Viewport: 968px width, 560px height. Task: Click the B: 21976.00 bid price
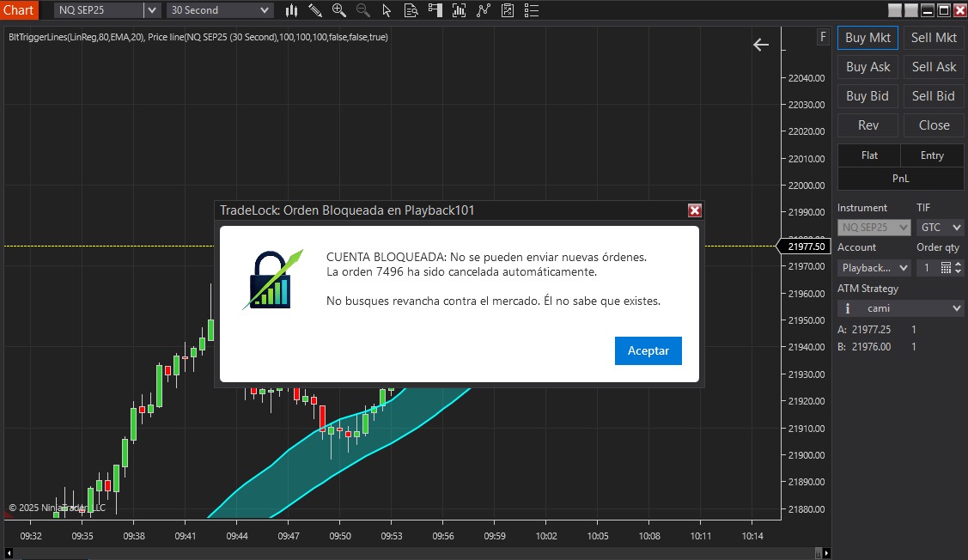864,347
